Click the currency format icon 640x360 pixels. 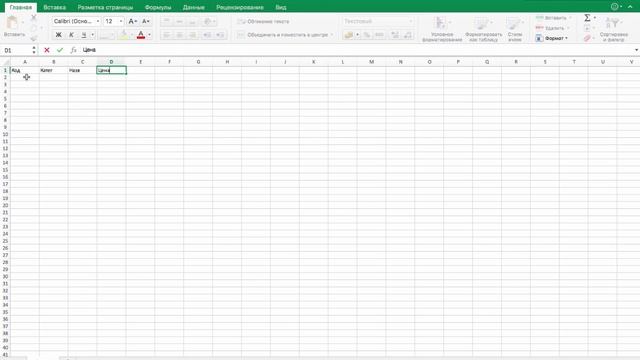(348, 35)
